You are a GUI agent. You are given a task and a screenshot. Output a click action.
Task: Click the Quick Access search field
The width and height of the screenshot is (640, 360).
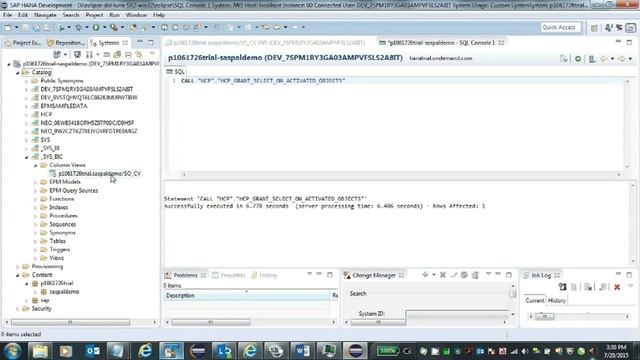559,27
